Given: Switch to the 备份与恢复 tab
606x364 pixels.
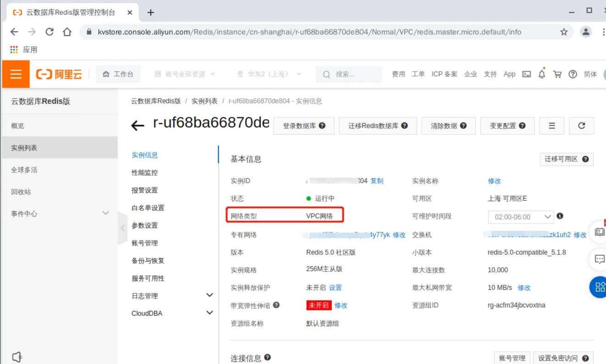Looking at the screenshot, I should 148,260.
